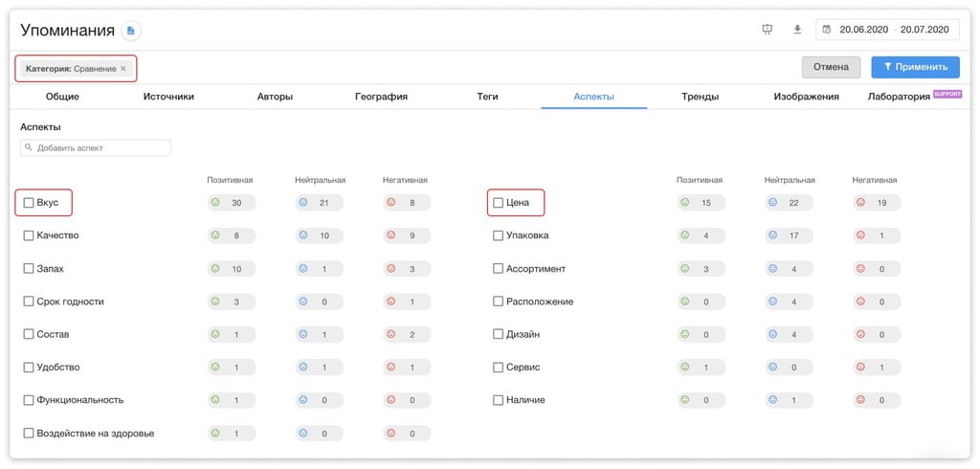Select the Функциональность checkbox
980x469 pixels.
pos(28,400)
